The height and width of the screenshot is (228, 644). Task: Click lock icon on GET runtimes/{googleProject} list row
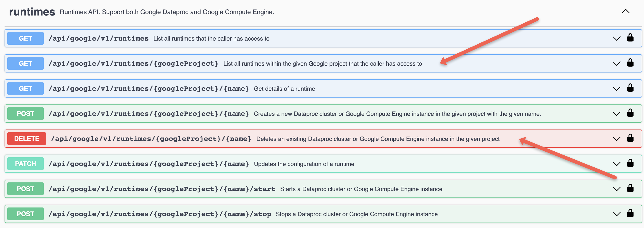click(630, 63)
